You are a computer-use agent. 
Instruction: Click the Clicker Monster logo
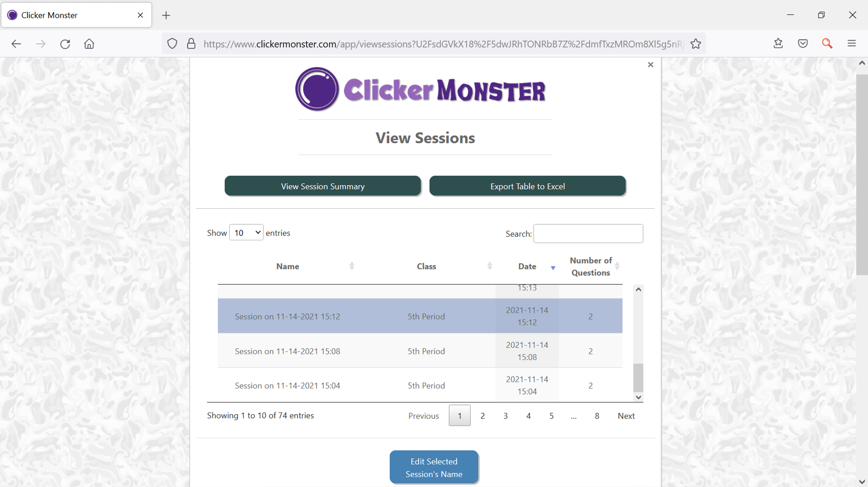[x=420, y=89]
